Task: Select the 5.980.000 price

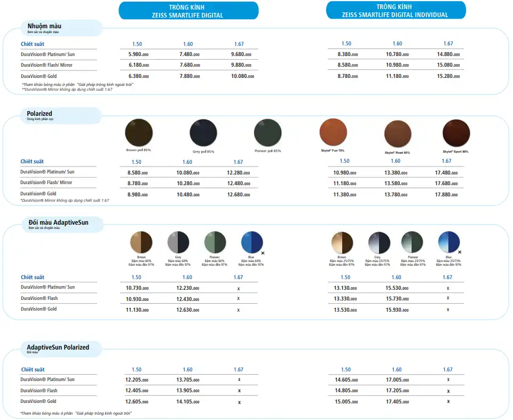Action: pyautogui.click(x=139, y=54)
